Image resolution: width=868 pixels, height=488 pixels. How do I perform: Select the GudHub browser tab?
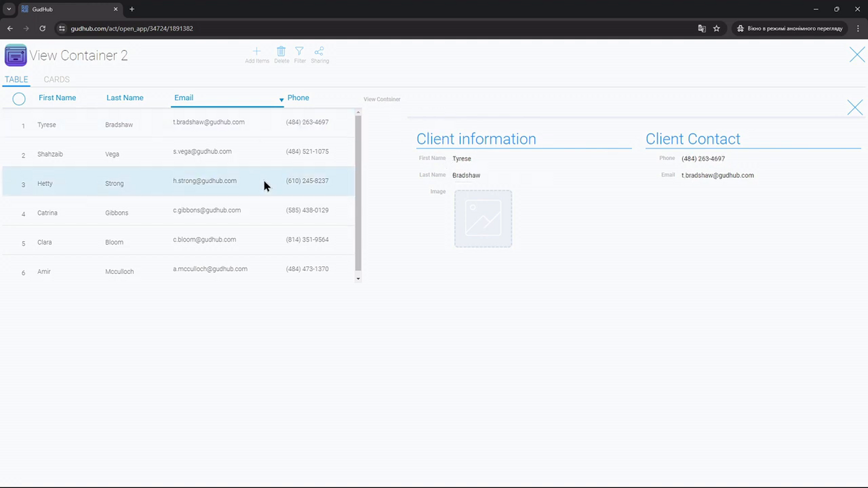(69, 9)
